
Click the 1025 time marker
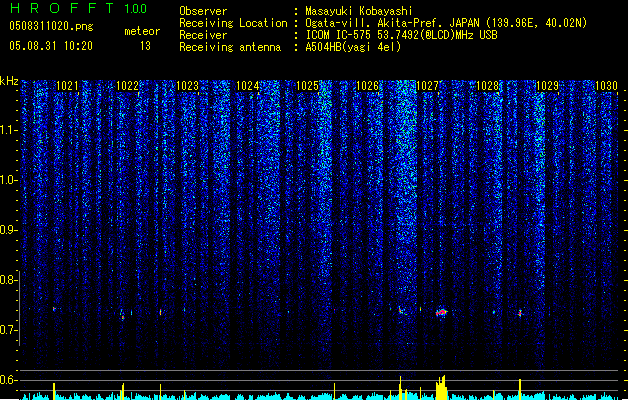307,86
